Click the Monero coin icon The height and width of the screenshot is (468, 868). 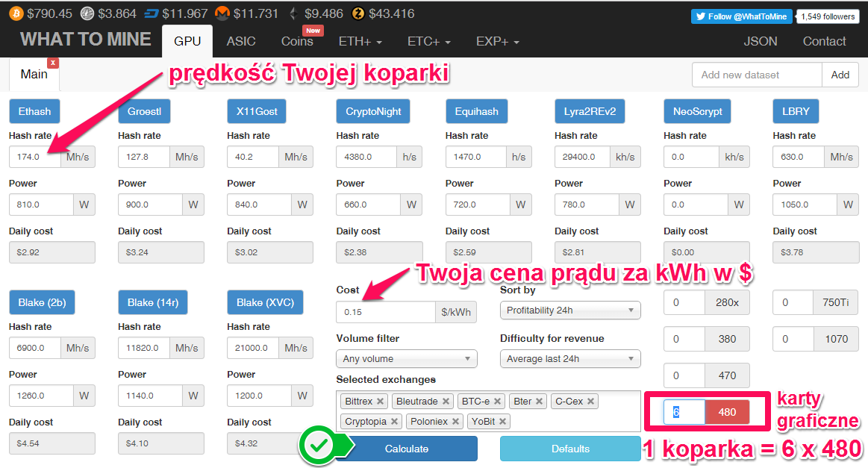[x=222, y=13]
